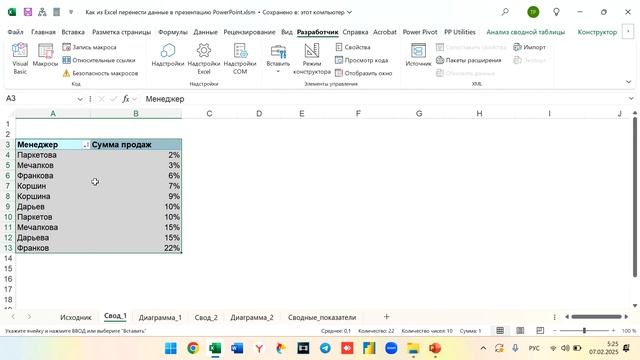Click the search magnifier in title bar
640x360 pixels.
pyautogui.click(x=505, y=12)
